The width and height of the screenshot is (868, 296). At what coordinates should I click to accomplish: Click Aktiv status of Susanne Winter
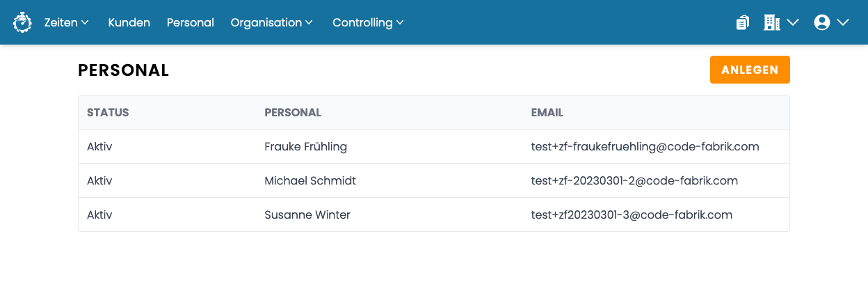pos(99,215)
